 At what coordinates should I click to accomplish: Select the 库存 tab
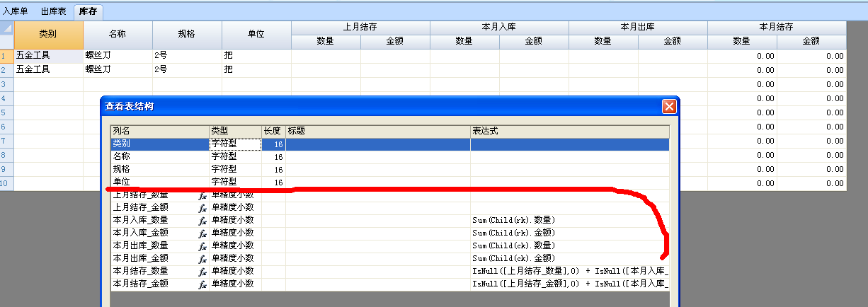[x=88, y=11]
